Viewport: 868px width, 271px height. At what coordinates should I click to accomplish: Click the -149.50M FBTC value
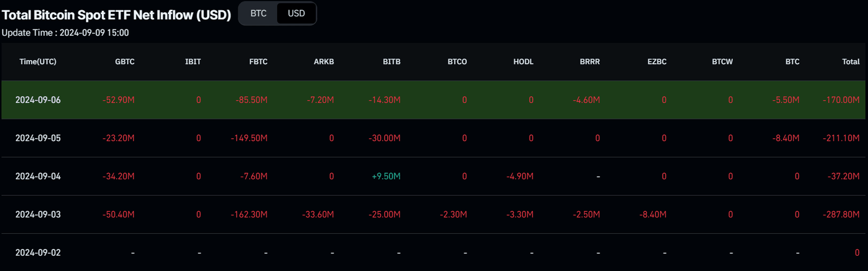point(249,138)
